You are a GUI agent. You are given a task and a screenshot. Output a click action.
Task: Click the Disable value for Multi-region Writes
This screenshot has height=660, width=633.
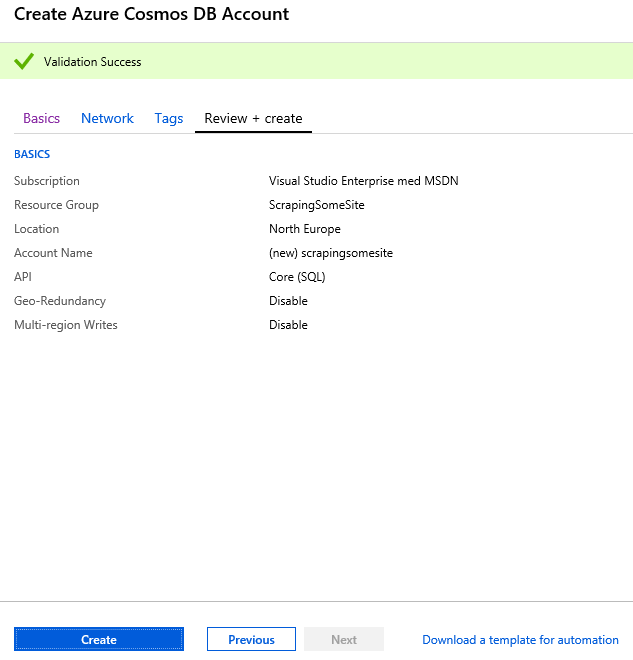coord(288,325)
